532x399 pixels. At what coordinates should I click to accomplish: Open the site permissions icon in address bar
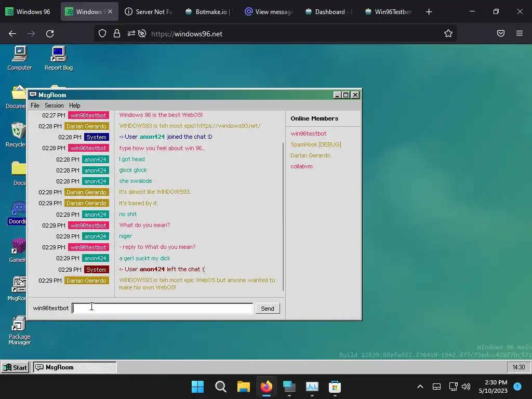click(131, 34)
